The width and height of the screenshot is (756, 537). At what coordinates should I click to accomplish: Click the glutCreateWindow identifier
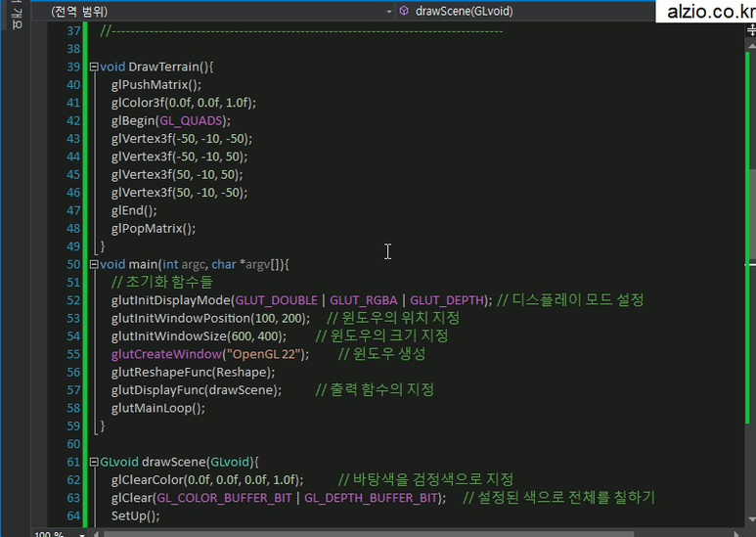click(166, 354)
